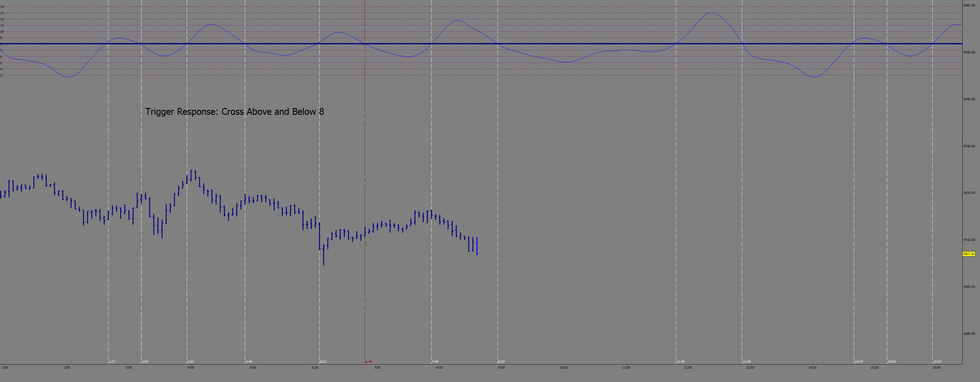980x382 pixels.
Task: Click the 1:00 time axis label
Action: click(x=4, y=368)
